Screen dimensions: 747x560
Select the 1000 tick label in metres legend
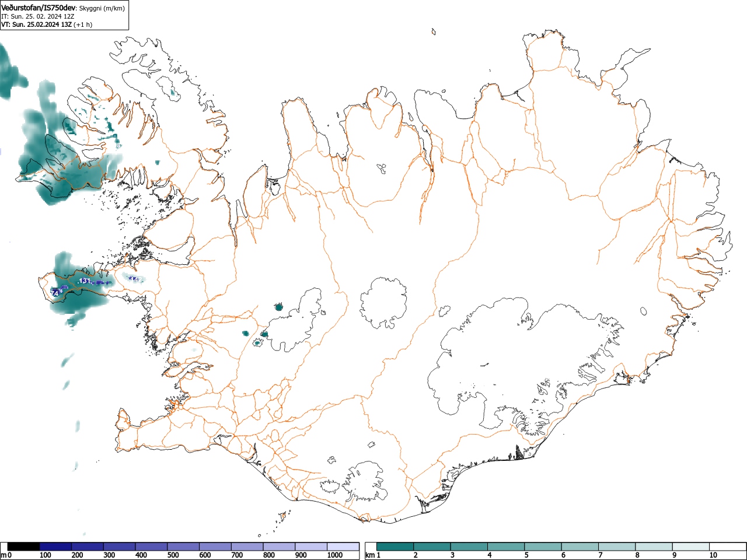click(x=335, y=555)
